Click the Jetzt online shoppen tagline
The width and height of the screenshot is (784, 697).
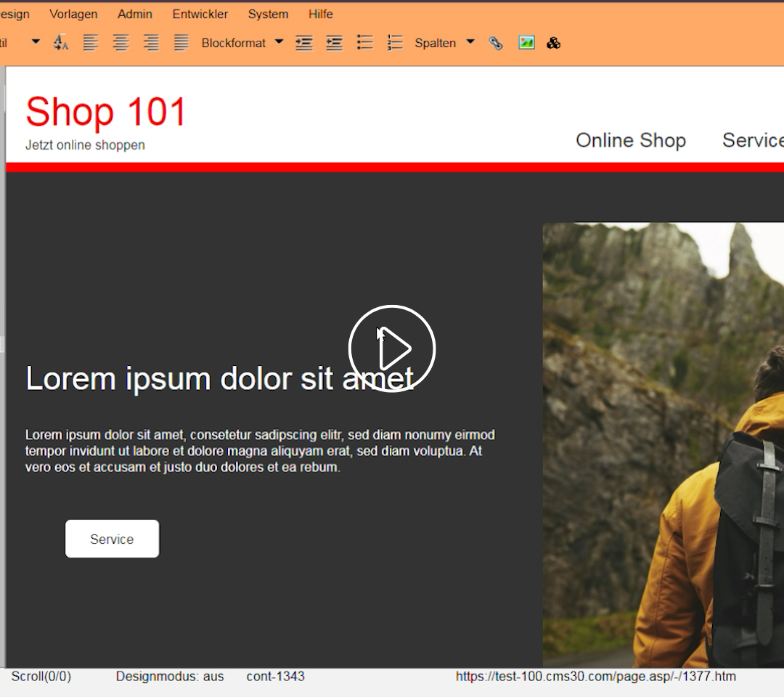click(x=85, y=145)
